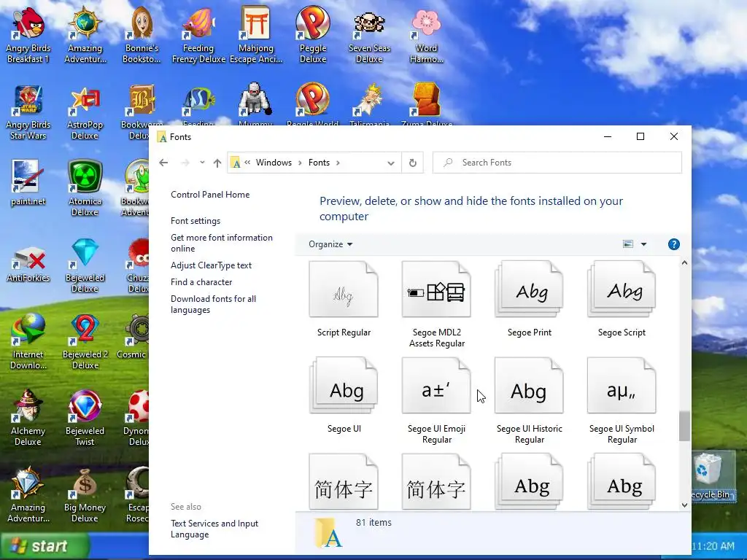747x560 pixels.
Task: Open the Bejeweled Deluxe desktop icon
Action: click(x=85, y=265)
